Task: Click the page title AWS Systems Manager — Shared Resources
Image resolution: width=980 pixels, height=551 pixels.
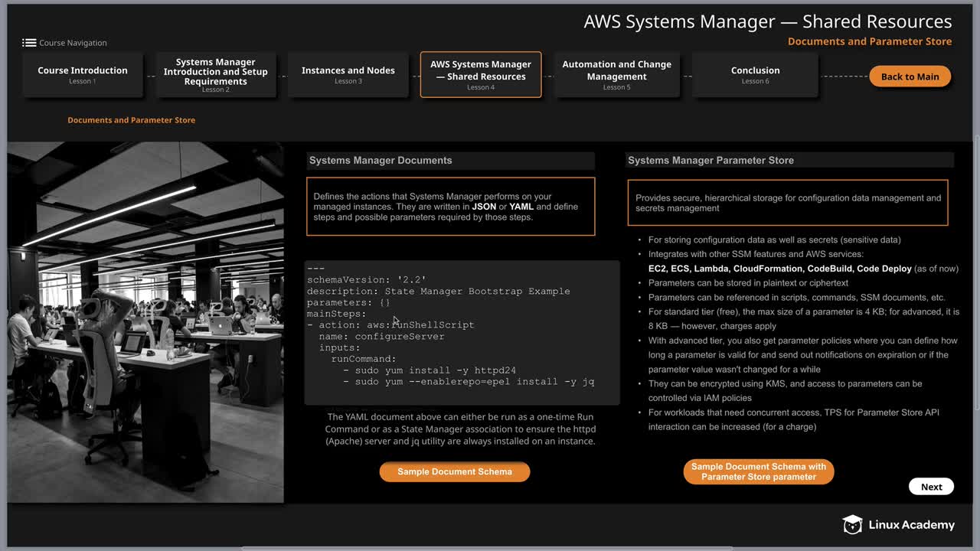Action: tap(768, 21)
